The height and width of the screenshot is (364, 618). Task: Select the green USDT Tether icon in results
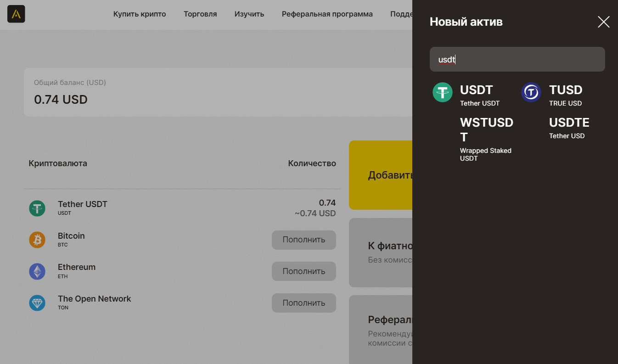tap(443, 92)
